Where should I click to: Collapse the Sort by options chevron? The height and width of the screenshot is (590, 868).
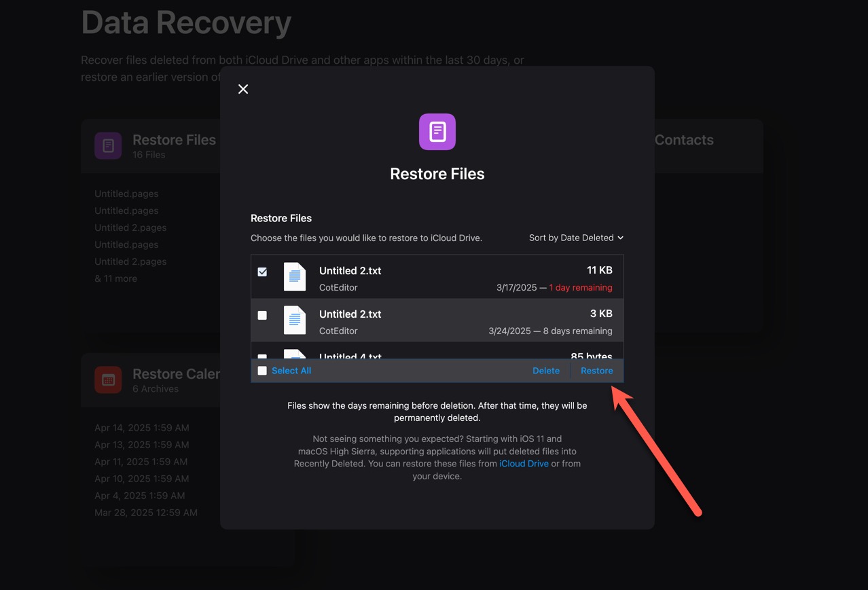tap(619, 238)
